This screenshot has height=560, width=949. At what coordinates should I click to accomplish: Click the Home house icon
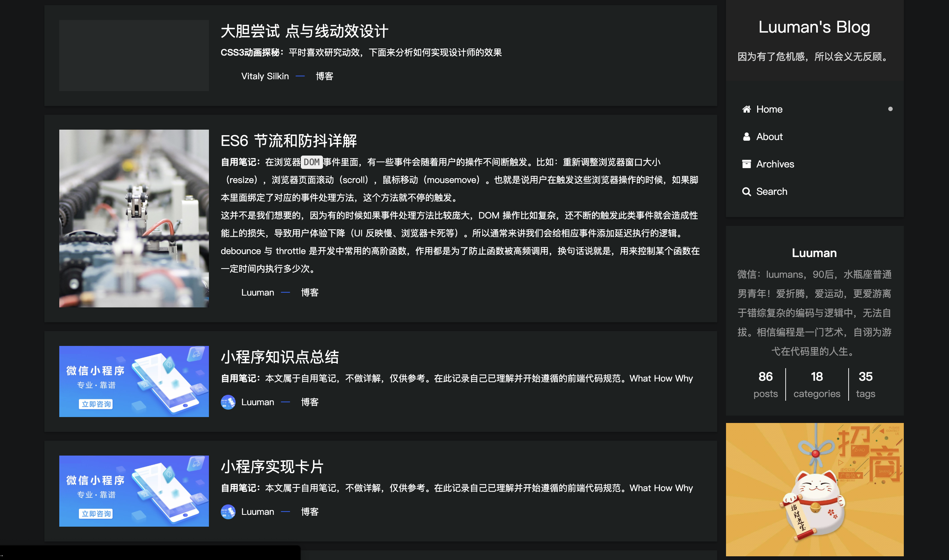pyautogui.click(x=746, y=109)
